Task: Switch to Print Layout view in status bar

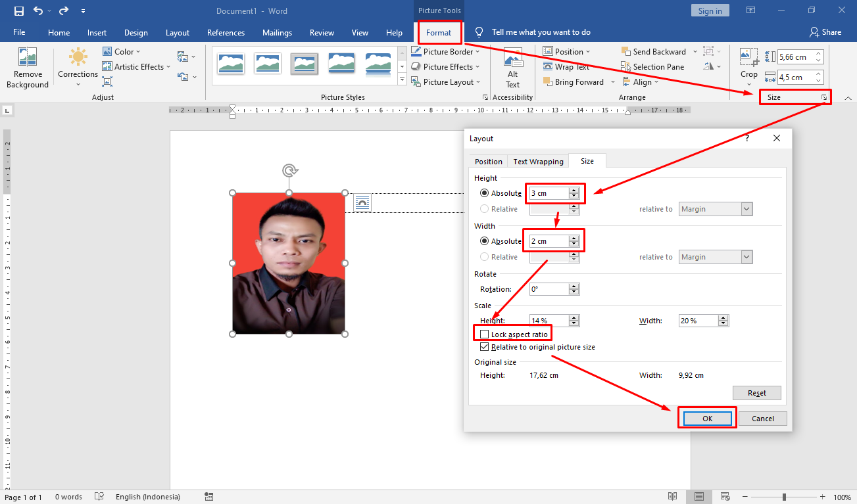Action: [698, 497]
